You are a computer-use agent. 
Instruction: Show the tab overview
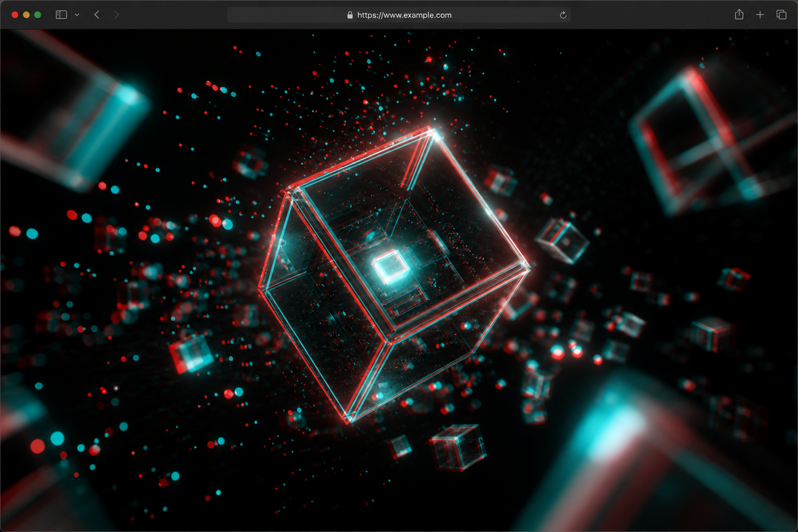click(x=781, y=15)
